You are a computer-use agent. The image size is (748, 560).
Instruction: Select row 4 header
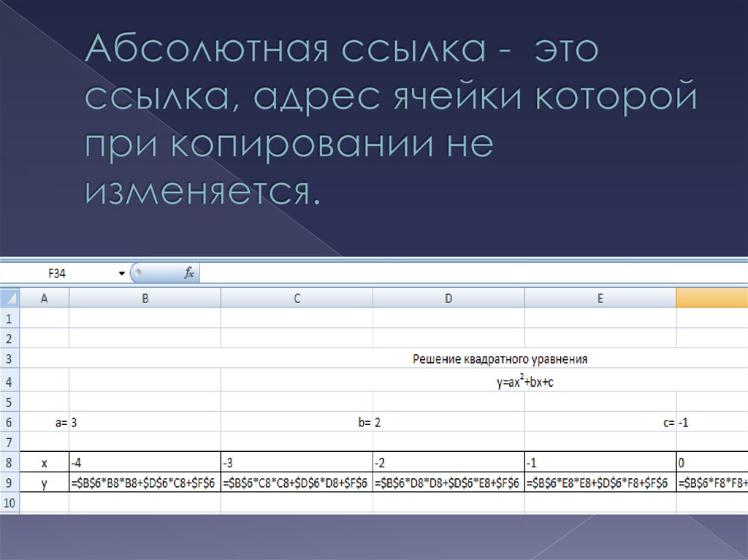[x=9, y=380]
